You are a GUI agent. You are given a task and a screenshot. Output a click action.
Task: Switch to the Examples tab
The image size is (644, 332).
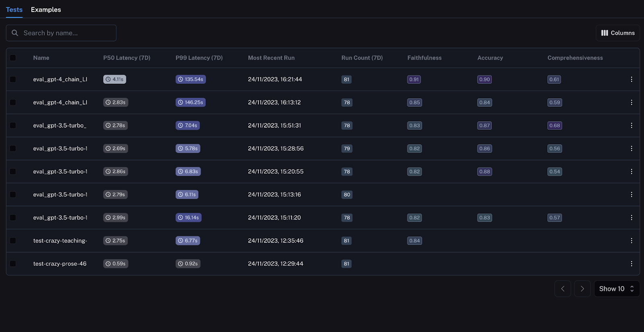click(46, 10)
